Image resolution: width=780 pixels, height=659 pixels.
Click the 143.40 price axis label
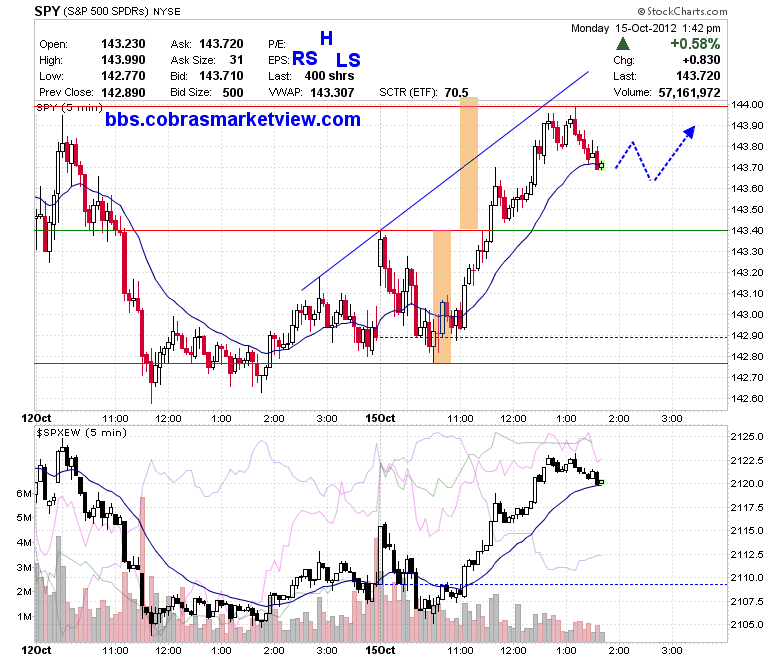pos(747,230)
